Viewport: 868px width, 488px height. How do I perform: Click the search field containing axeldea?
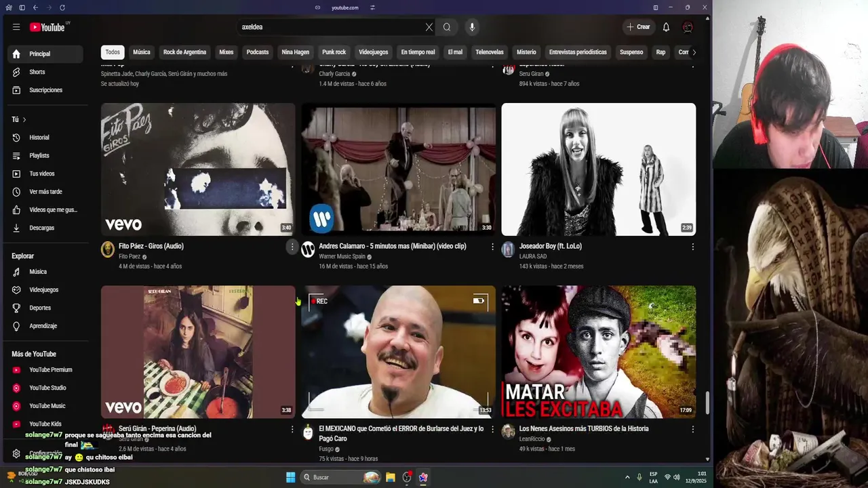(x=331, y=27)
